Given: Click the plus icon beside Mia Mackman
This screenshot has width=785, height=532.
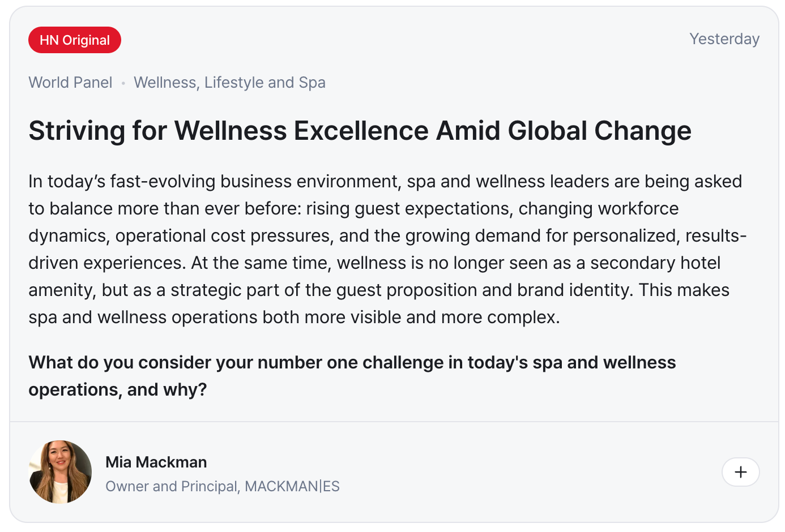Looking at the screenshot, I should [x=740, y=472].
